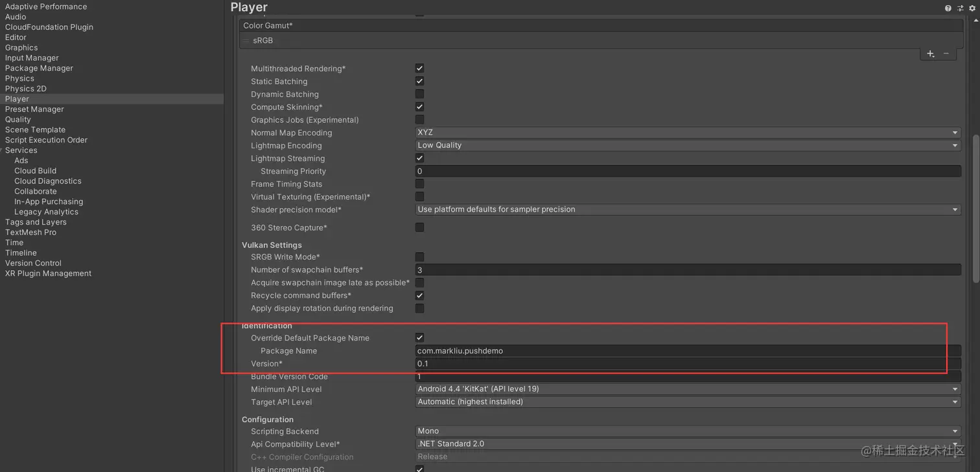The image size is (980, 472).
Task: Enable Apply display rotation during rendering
Action: (x=419, y=308)
